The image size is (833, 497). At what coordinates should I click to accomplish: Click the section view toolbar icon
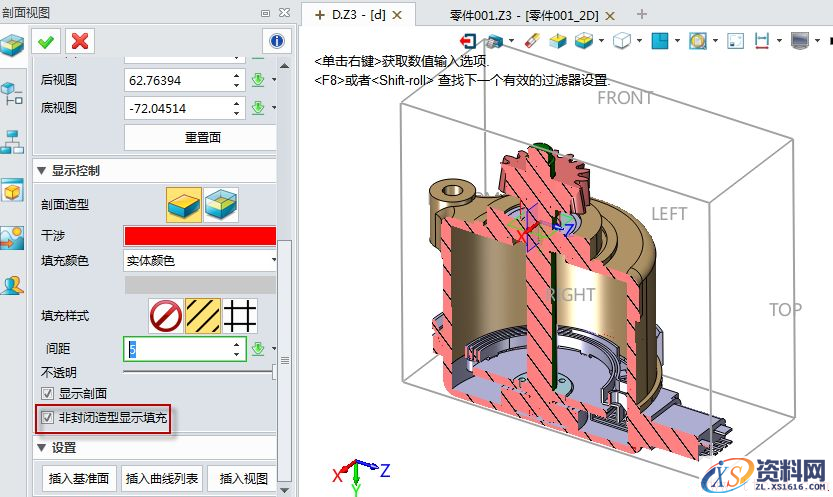(583, 41)
